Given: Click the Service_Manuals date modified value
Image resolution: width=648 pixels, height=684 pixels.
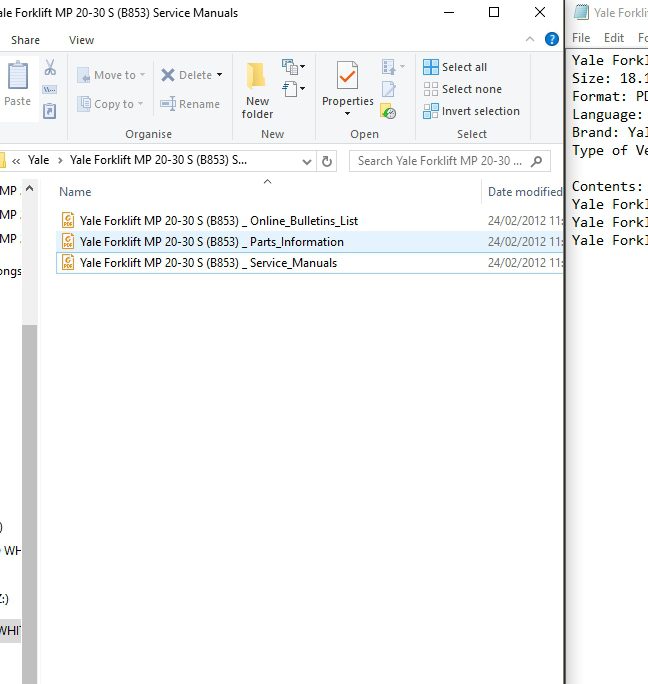Looking at the screenshot, I should point(525,263).
